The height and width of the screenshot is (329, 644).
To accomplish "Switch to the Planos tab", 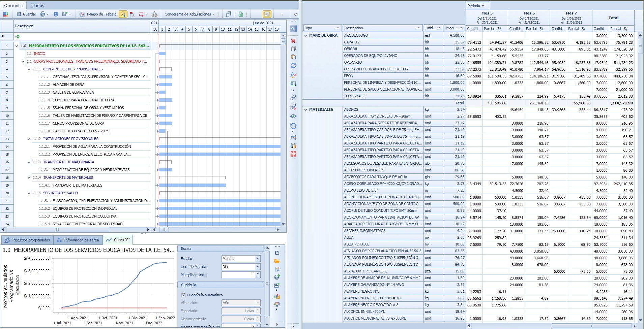I will (37, 5).
